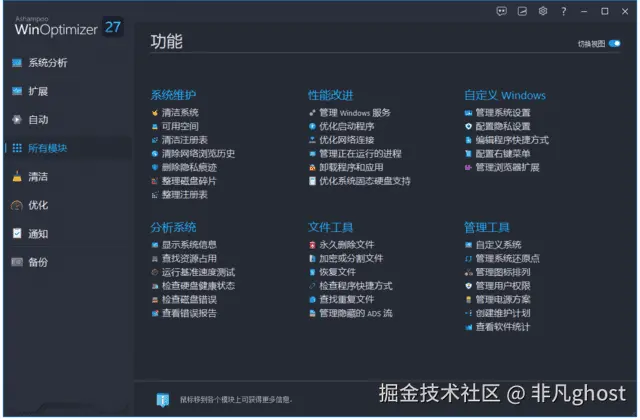Viewport: 640px width, 420px height.
Task: Open 管理电源方案 text entry
Action: point(503,300)
